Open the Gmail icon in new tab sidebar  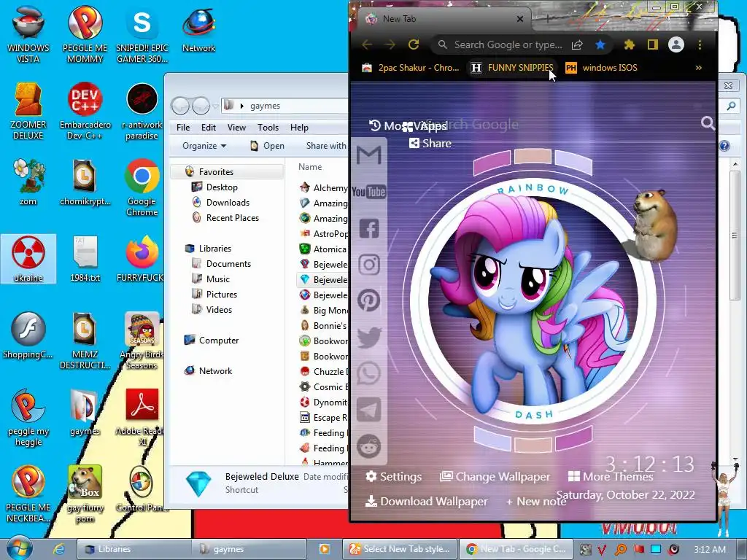click(x=369, y=155)
